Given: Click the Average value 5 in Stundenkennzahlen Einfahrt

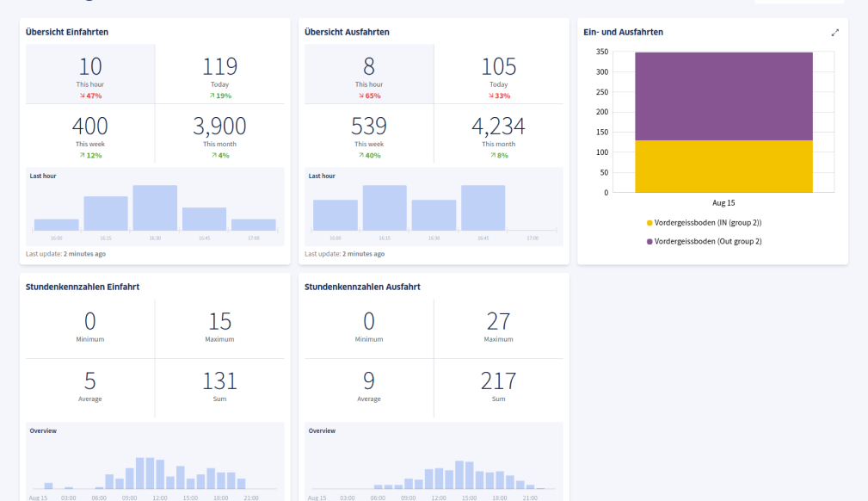Looking at the screenshot, I should [x=90, y=381].
